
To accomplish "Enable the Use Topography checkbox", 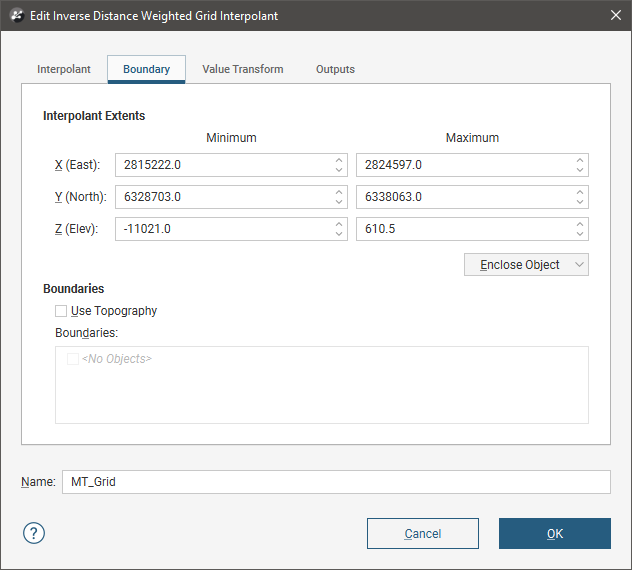I will [62, 311].
